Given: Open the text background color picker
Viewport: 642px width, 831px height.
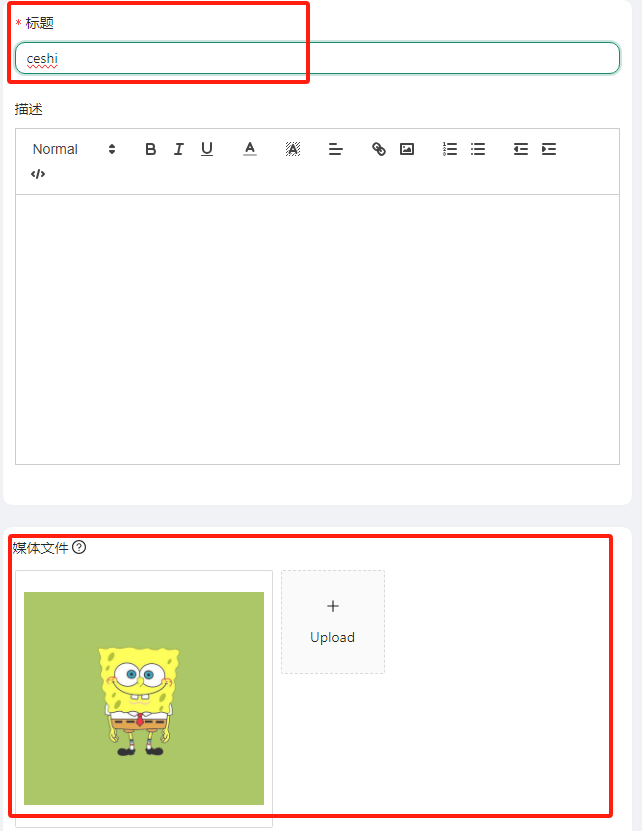Looking at the screenshot, I should pos(293,149).
